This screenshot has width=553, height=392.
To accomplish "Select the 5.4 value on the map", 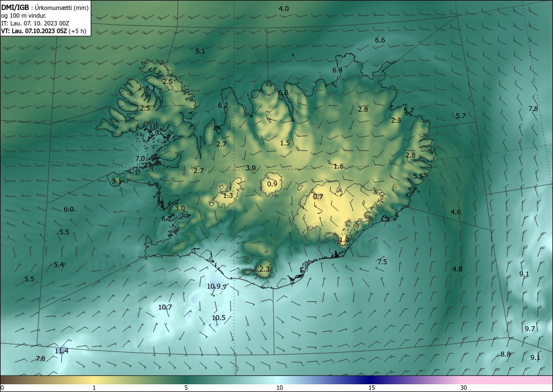I will tap(59, 264).
